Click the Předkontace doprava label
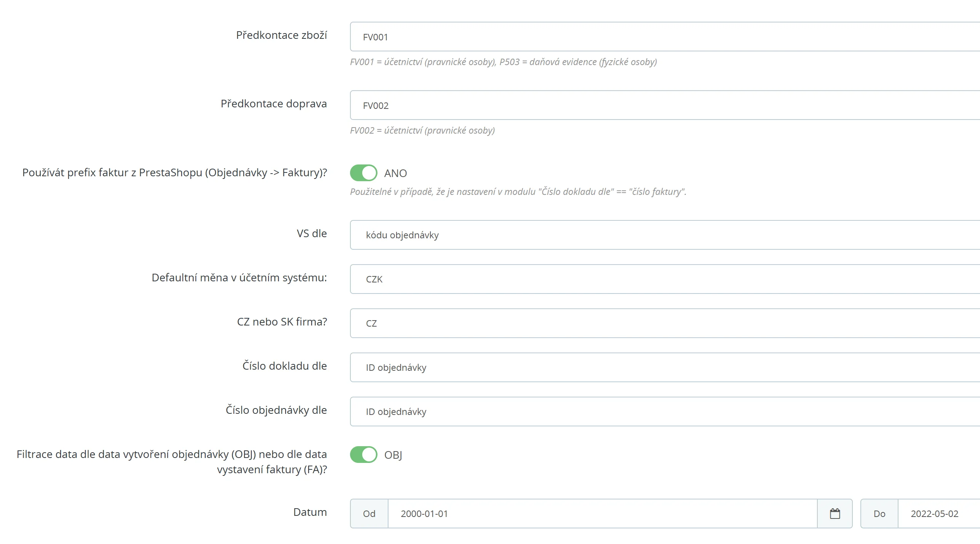The width and height of the screenshot is (980, 544). pos(273,104)
